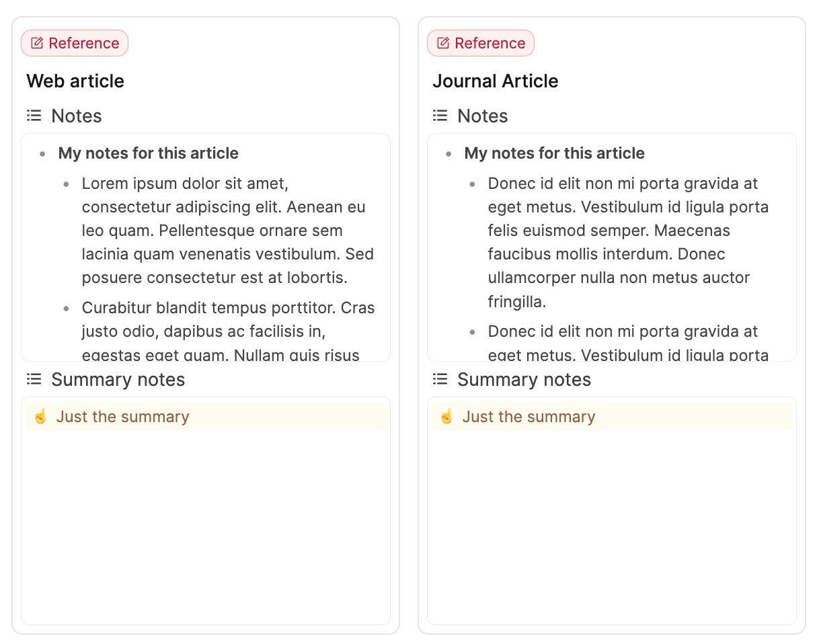Image resolution: width=819 pixels, height=644 pixels.
Task: Open the "Journal Article" card title
Action: pos(496,81)
